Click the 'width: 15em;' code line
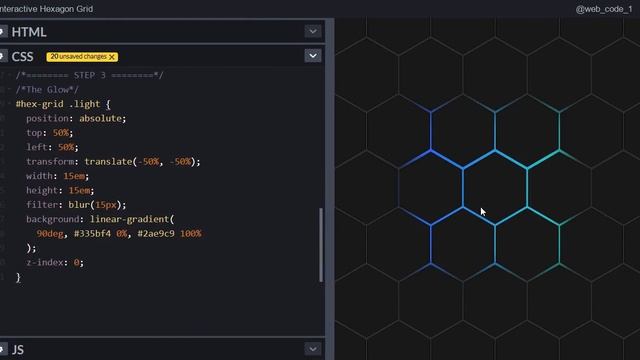640x360 pixels. point(58,176)
